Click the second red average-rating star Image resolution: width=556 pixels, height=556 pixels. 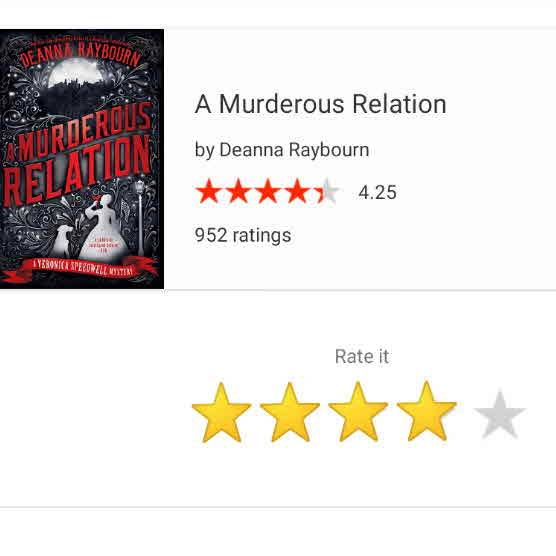[x=238, y=191]
